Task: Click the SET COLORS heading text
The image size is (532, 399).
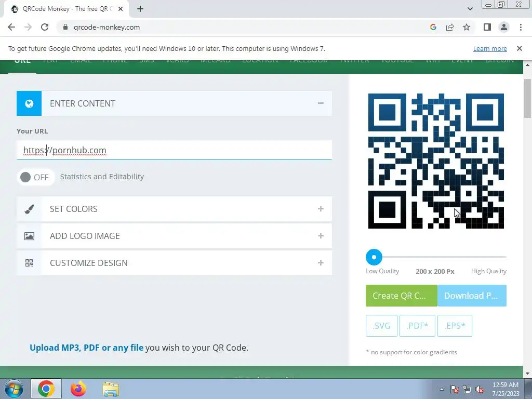Action: point(74,209)
